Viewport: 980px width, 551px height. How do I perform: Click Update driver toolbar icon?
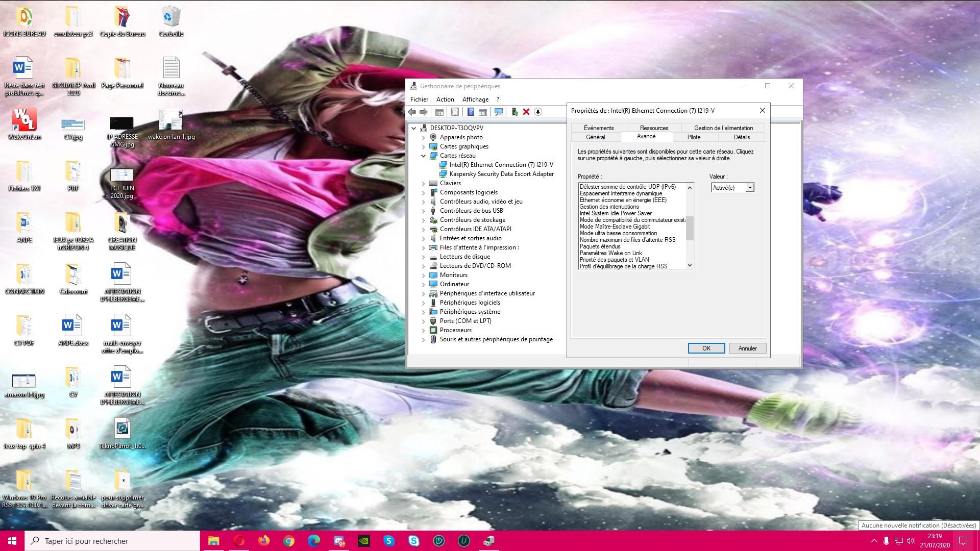pyautogui.click(x=514, y=112)
